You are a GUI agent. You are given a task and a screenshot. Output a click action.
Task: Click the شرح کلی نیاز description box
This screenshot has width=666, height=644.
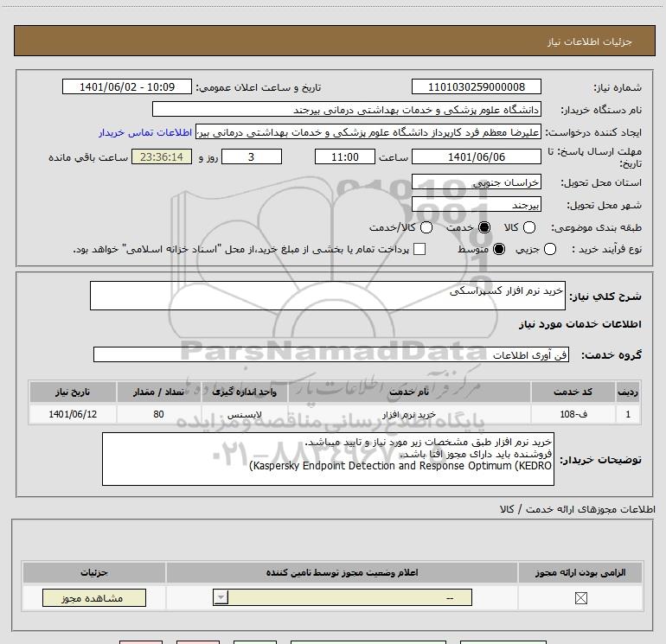pyautogui.click(x=328, y=296)
